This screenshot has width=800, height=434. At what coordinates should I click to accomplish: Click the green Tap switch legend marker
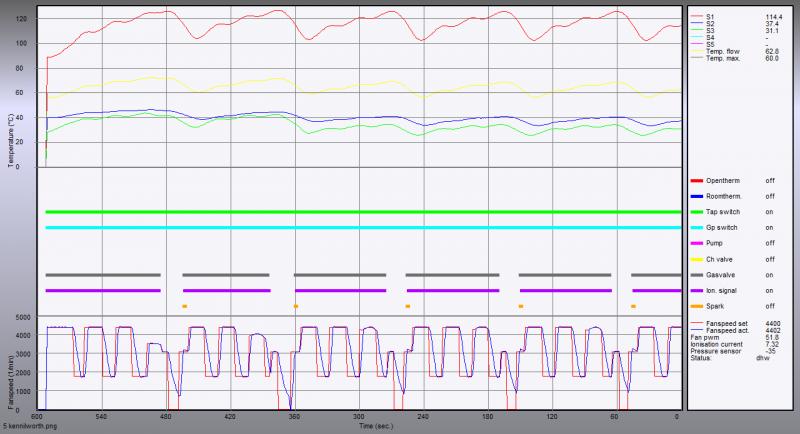click(x=695, y=212)
